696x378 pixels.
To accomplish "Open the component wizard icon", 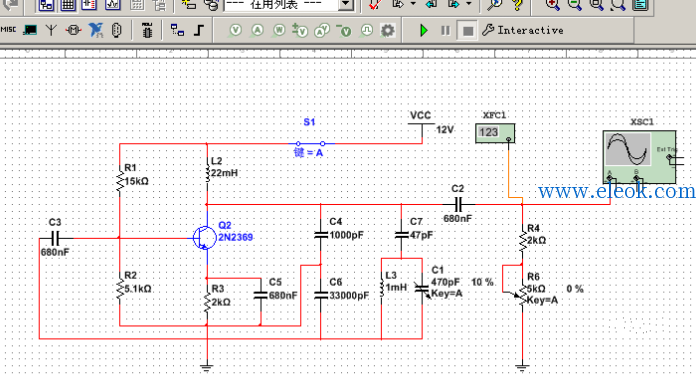I will click(189, 5).
